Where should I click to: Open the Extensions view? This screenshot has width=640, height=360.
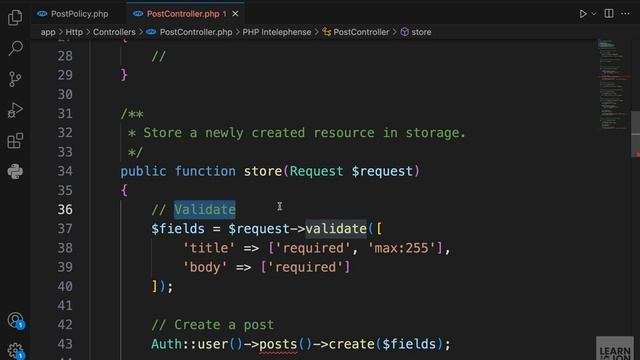[x=15, y=141]
